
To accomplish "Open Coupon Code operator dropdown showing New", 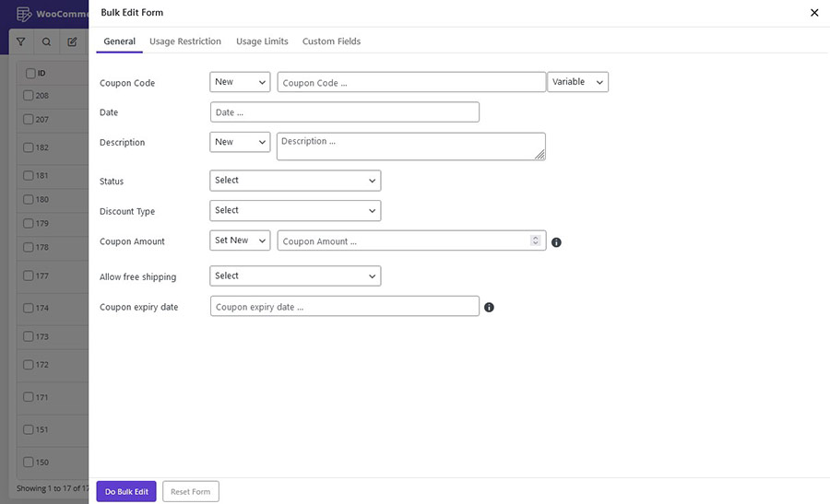I will click(x=240, y=82).
